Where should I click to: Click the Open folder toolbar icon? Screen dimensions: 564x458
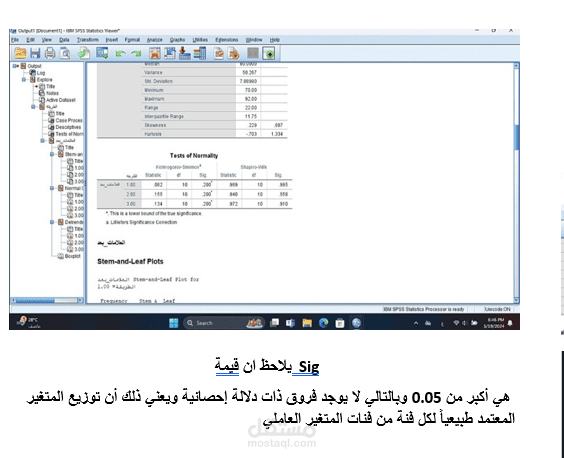click(20, 53)
